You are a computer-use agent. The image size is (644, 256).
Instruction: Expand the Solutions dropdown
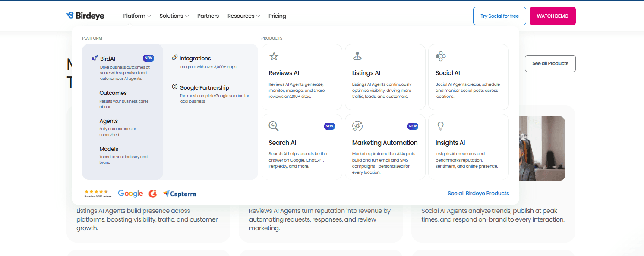pos(174,16)
